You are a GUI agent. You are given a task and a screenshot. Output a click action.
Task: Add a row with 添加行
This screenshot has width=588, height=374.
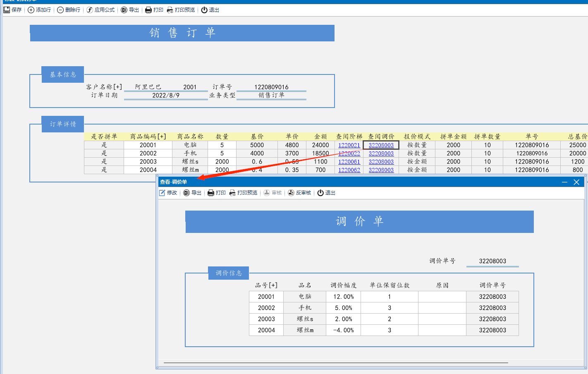[x=39, y=10]
